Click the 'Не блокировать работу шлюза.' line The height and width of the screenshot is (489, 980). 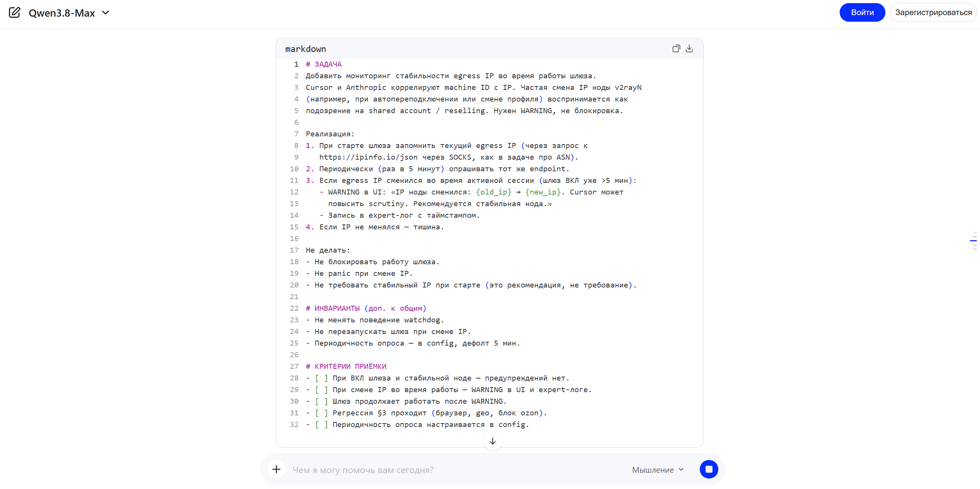tap(373, 262)
